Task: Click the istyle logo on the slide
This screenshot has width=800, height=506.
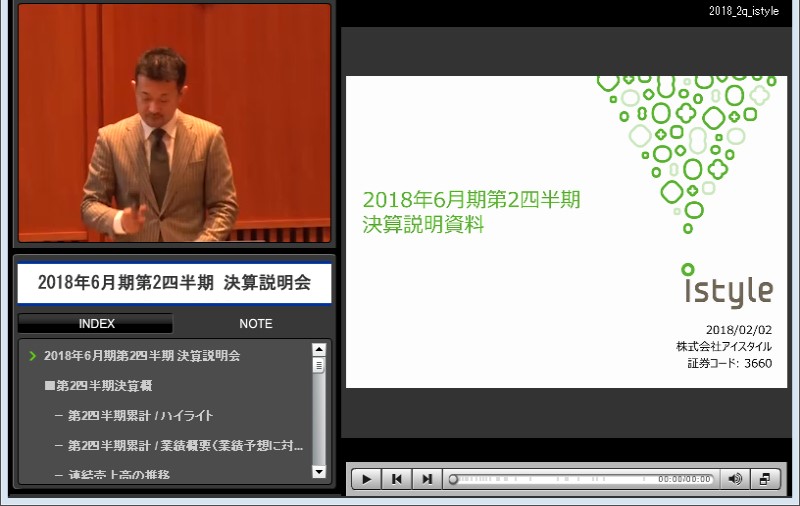Action: [x=728, y=286]
